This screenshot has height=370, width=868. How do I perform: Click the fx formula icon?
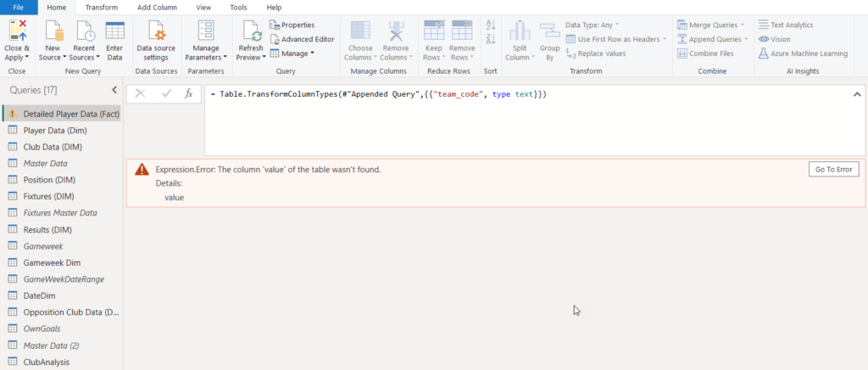[189, 94]
